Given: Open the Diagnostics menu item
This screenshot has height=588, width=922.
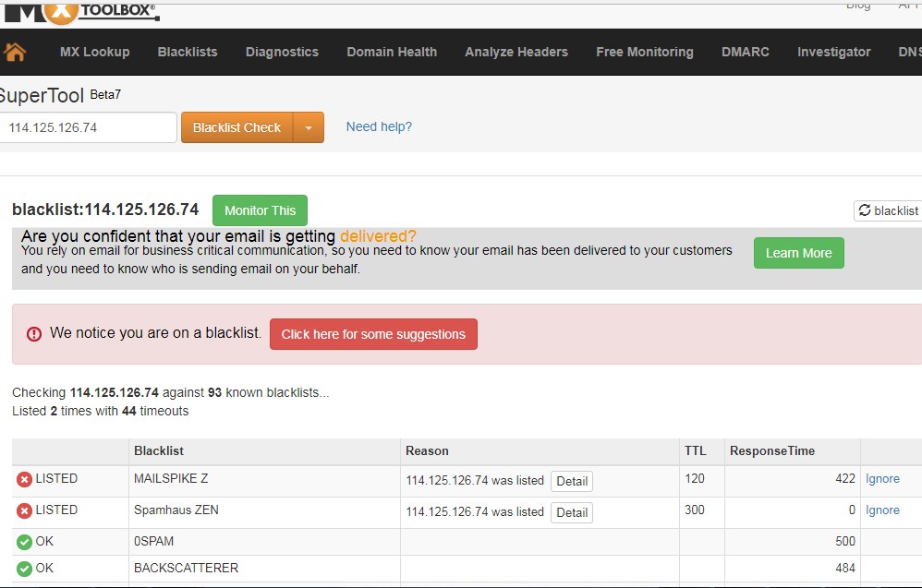Looking at the screenshot, I should click(x=283, y=52).
